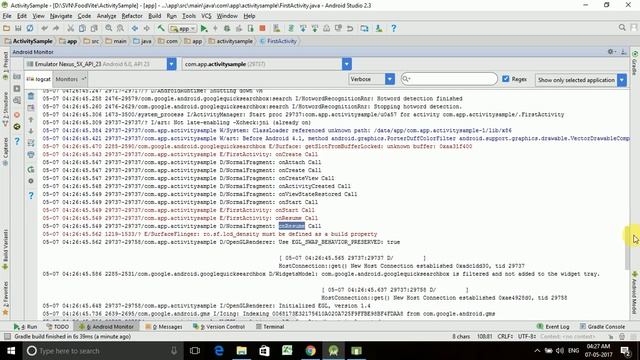The image size is (640, 360).
Task: Switch to the logcat tab
Action: tap(39, 79)
